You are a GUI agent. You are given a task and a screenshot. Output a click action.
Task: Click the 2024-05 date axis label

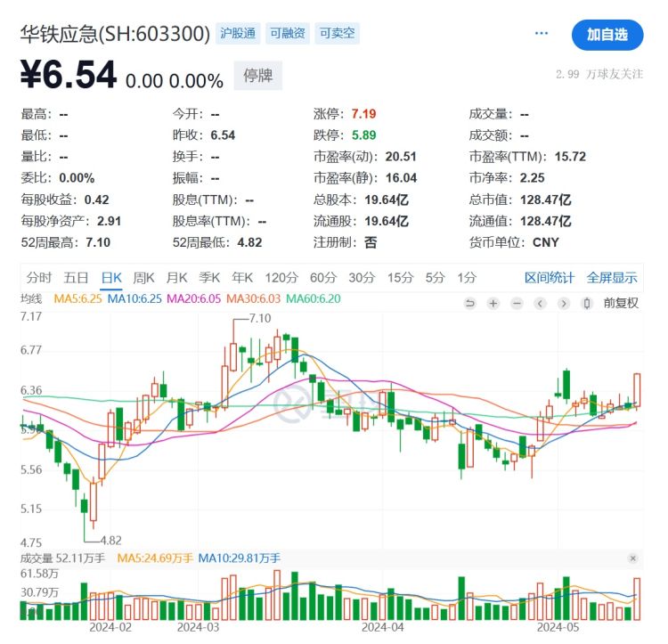[558, 627]
